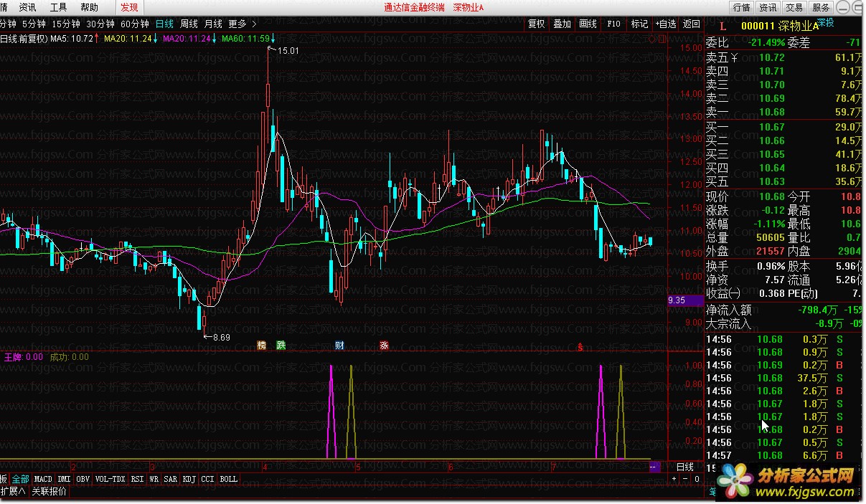Click the 0 reset button
The image size is (866, 504).
pos(697,479)
